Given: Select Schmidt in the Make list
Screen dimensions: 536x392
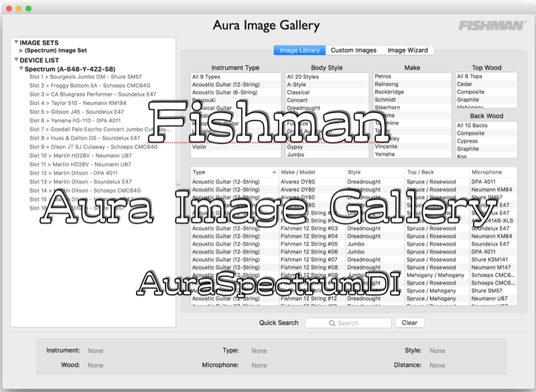Looking at the screenshot, I should (x=412, y=100).
